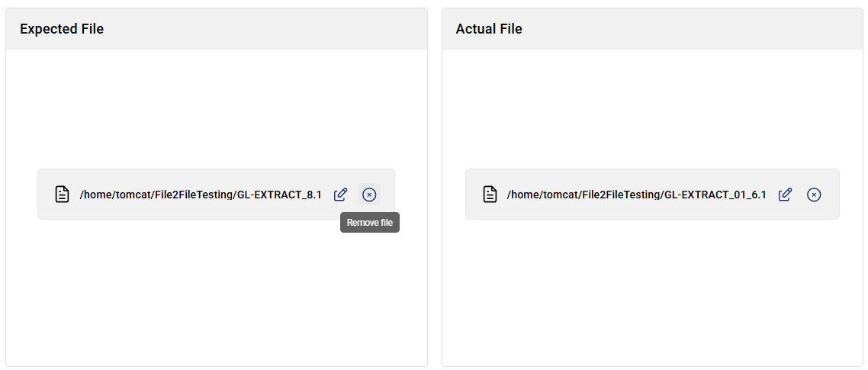The image size is (868, 370).
Task: Remove the GL-EXTRACT_01_6.1 actual file
Action: point(814,195)
